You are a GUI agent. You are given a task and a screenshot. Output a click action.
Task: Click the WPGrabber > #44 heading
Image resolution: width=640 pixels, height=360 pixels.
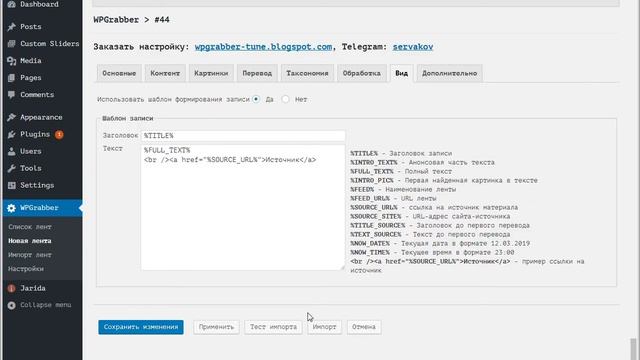(x=131, y=20)
